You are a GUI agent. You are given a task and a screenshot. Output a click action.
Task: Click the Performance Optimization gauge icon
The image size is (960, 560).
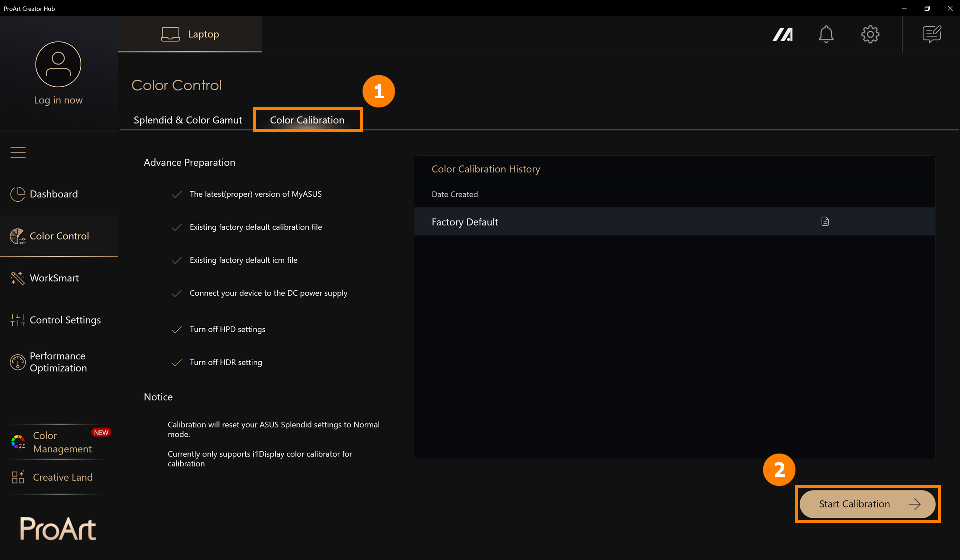18,362
